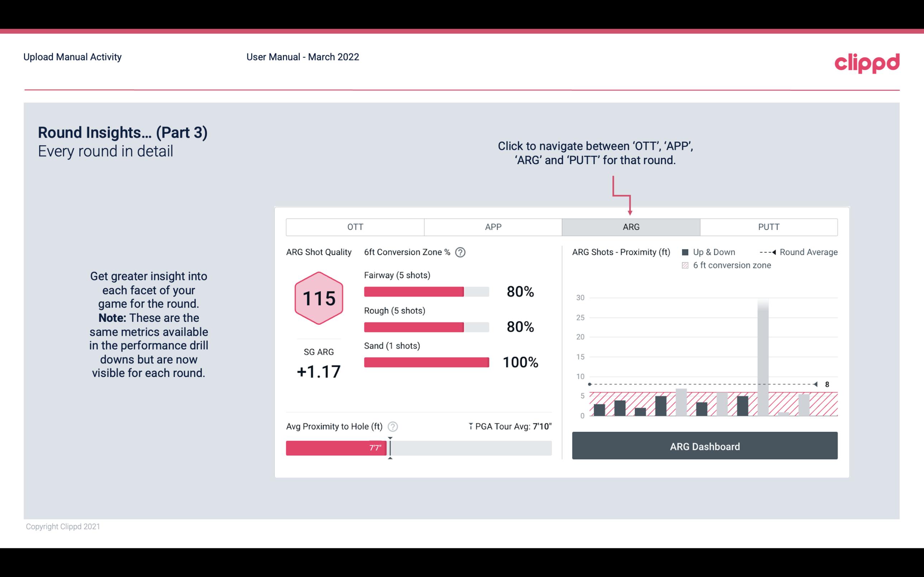
Task: Click the ARG Dashboard button
Action: [705, 446]
